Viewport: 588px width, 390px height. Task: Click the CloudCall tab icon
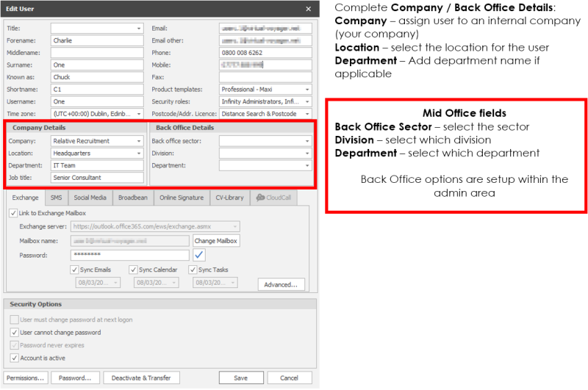pos(261,198)
